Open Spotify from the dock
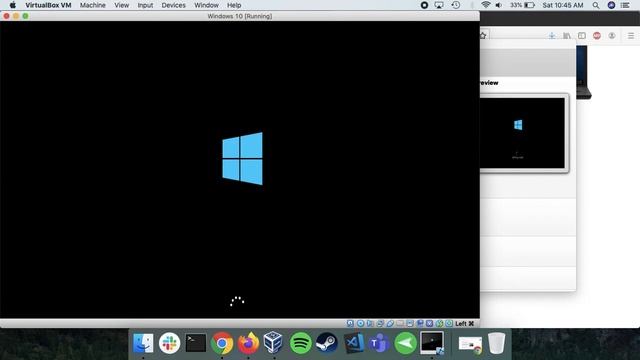 301,343
